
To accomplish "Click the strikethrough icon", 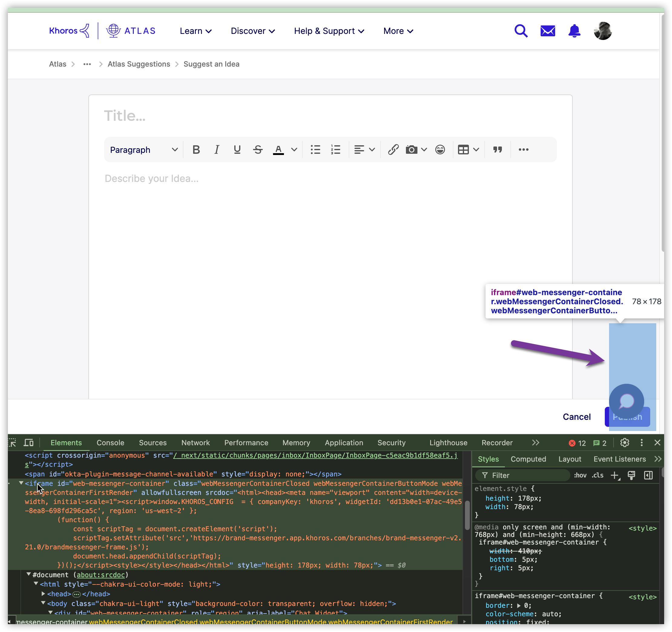I will [x=258, y=150].
